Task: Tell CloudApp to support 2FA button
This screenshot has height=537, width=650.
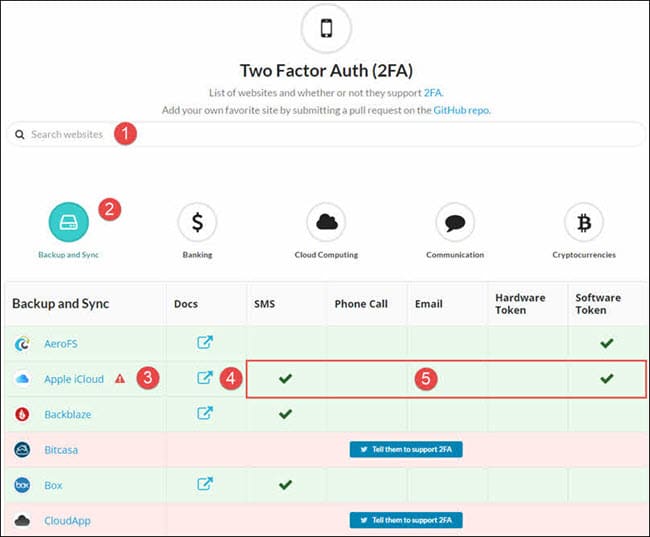Action: [x=406, y=520]
